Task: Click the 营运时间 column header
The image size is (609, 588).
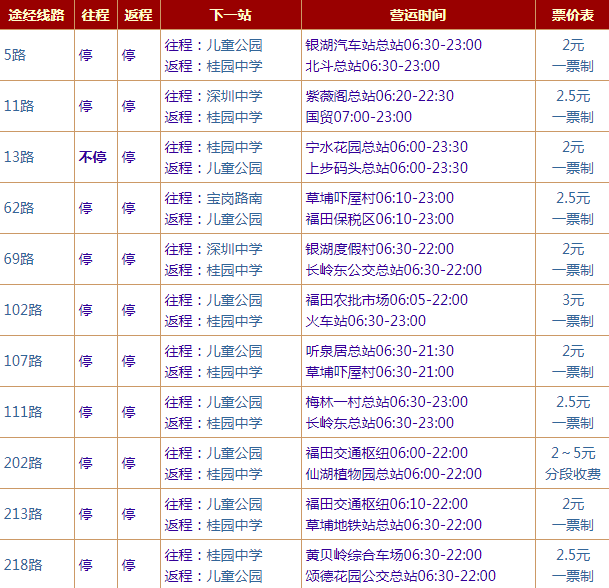Action: 418,15
